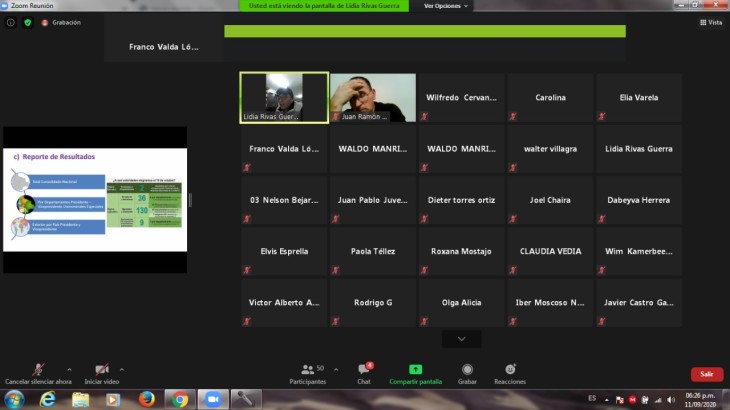
Task: Click Compartir pantalla share icon
Action: point(415,370)
